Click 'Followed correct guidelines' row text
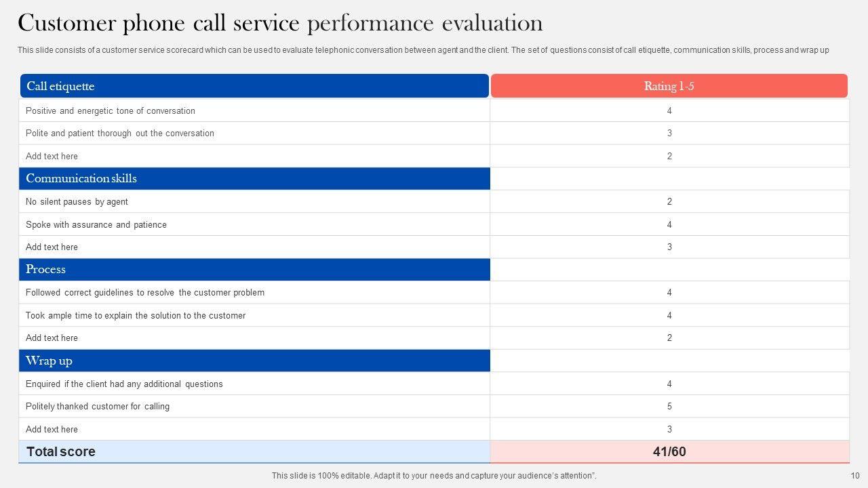Viewport: 868px width, 488px height. [145, 293]
